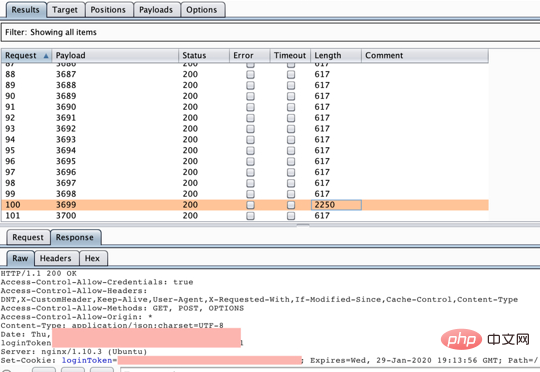Select the Raw view tab
This screenshot has width=540, height=372.
[20, 258]
